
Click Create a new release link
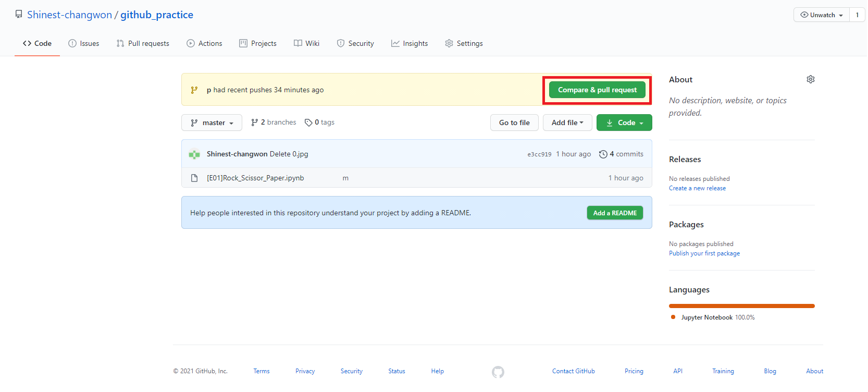[697, 188]
